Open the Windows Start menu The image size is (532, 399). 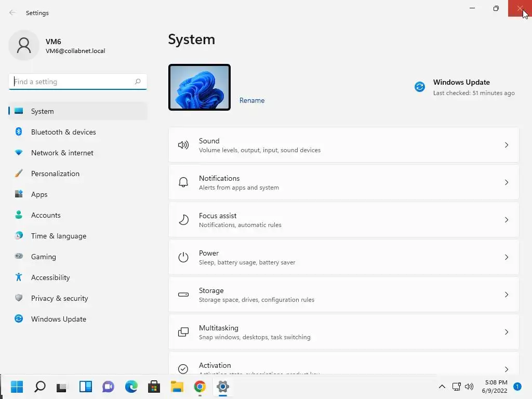pos(17,387)
